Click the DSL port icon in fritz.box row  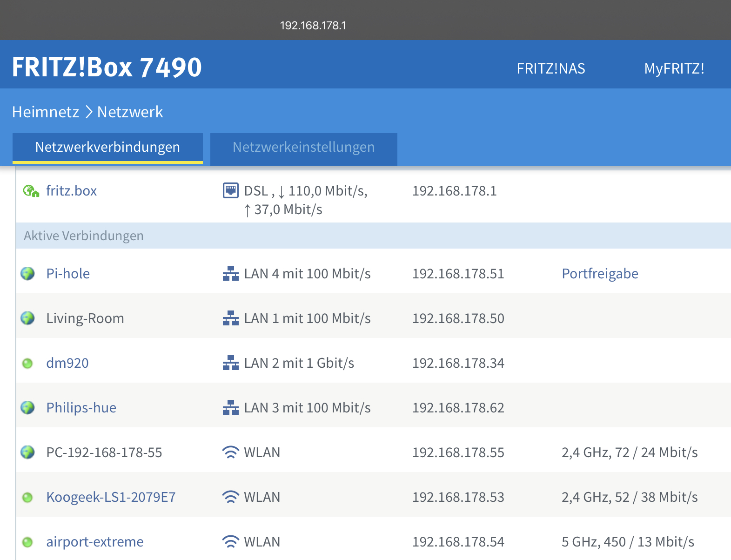click(230, 190)
